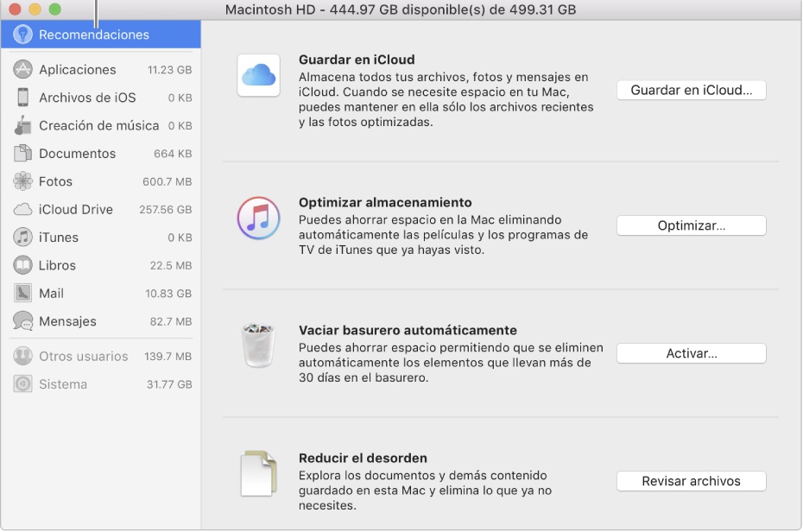Viewport: 803px width, 532px height.
Task: Open Mensajes via its speech bubble icon
Action: coord(21,320)
